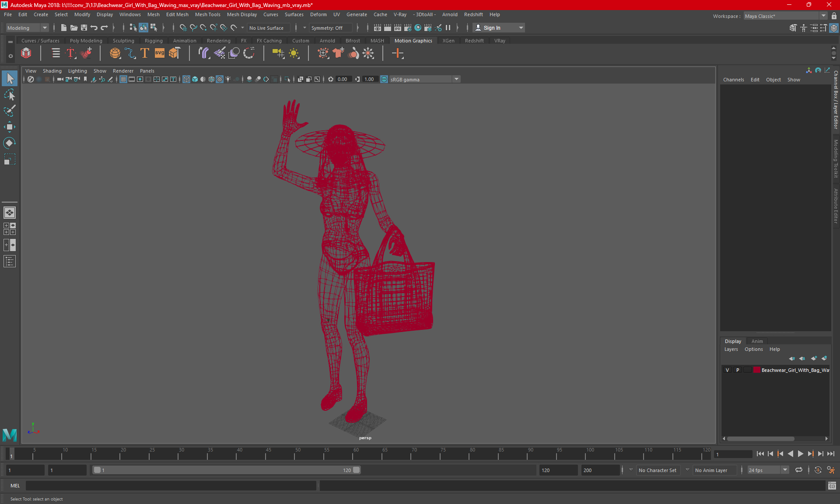Click the Lasso selection tool
The height and width of the screenshot is (504, 840).
[x=9, y=95]
